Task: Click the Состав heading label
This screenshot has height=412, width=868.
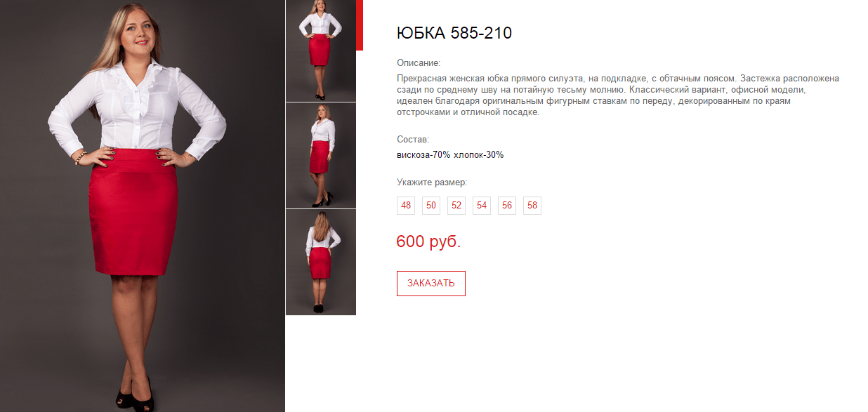Action: click(x=413, y=140)
